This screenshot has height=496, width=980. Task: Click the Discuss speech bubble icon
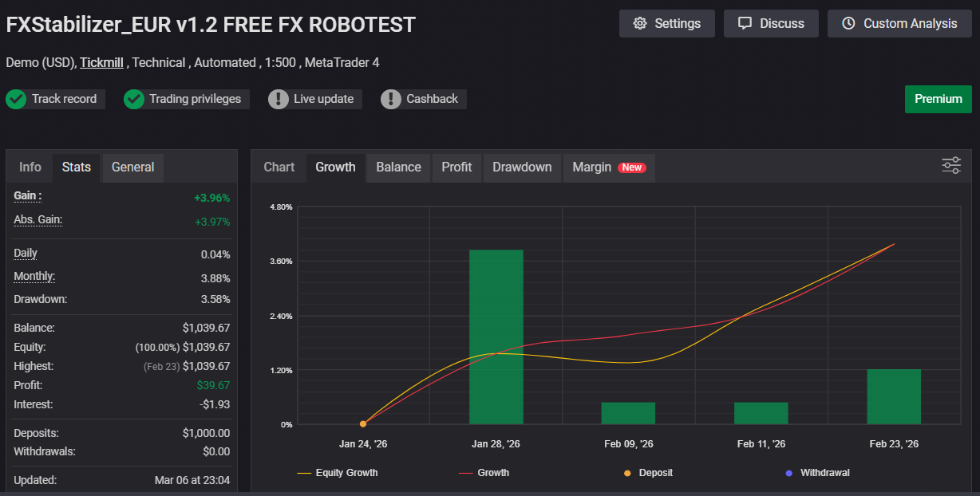pyautogui.click(x=745, y=23)
